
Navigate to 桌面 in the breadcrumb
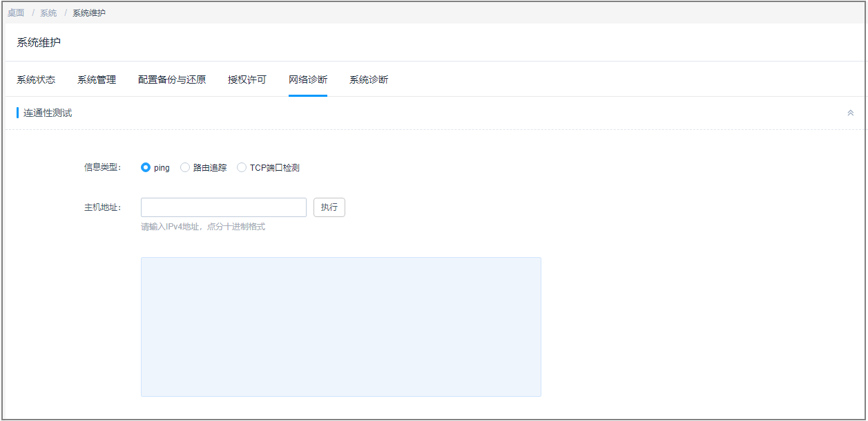16,13
